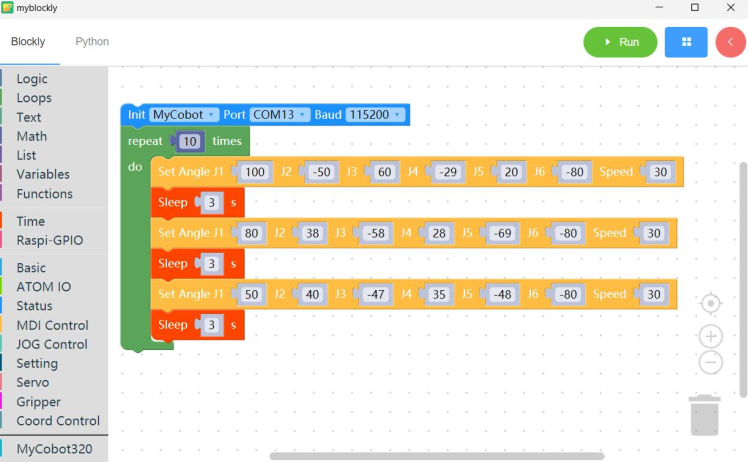The height and width of the screenshot is (462, 748).
Task: Click the J5 value 20 field
Action: click(511, 172)
